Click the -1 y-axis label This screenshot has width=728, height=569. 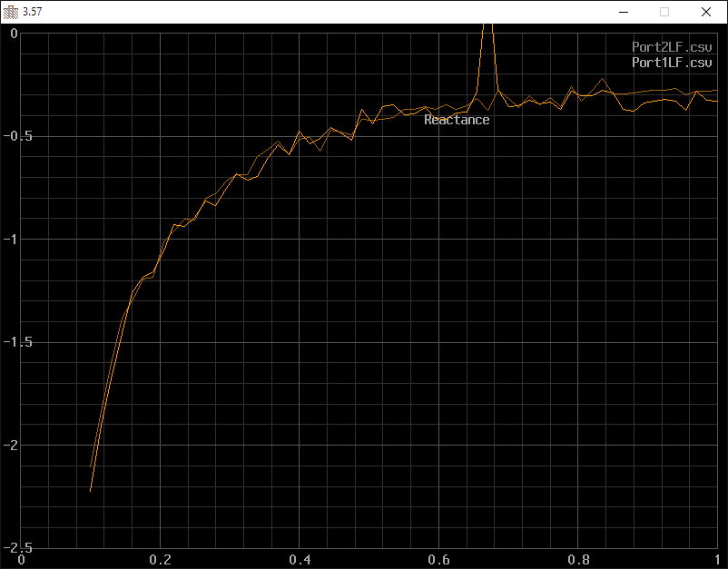tap(10, 239)
